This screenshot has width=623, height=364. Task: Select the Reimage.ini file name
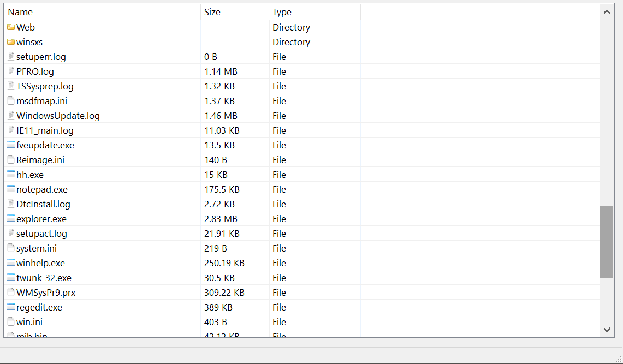point(40,160)
